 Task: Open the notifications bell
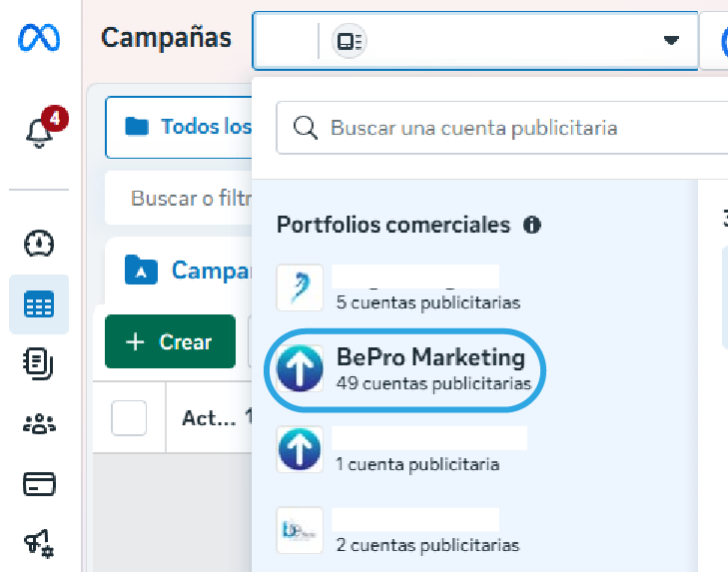39,131
